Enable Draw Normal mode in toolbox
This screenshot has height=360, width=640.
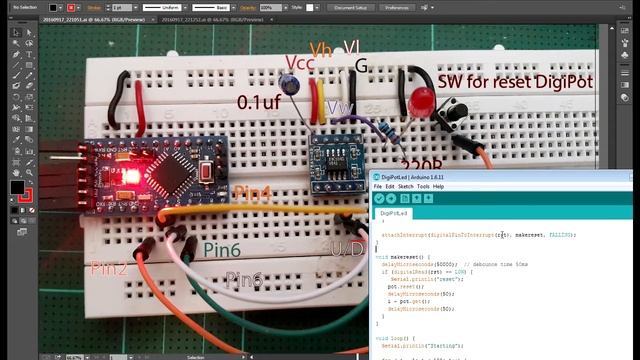coord(15,221)
